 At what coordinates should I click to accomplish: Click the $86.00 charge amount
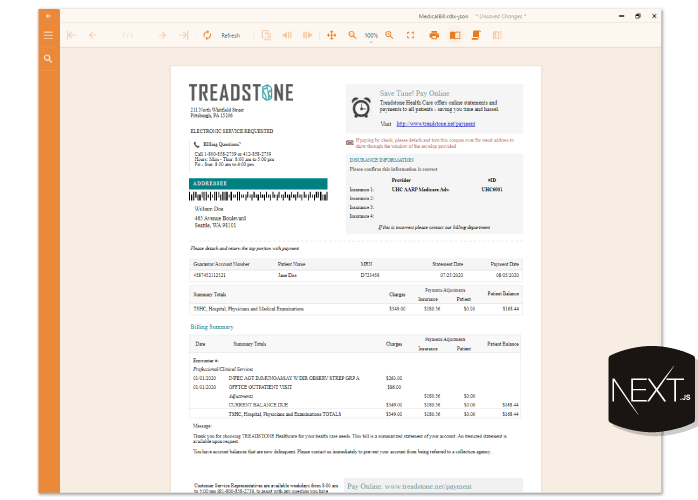click(394, 387)
